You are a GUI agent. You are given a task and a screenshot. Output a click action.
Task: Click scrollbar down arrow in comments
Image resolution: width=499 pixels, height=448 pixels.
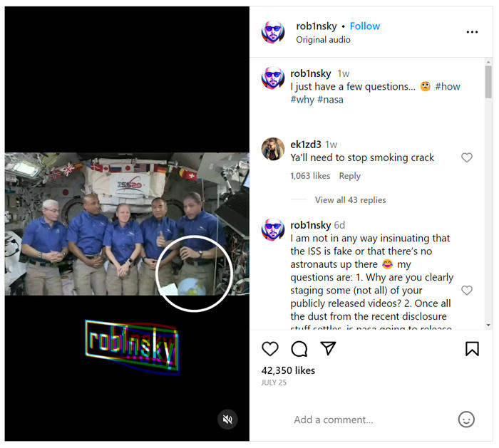[x=488, y=325]
